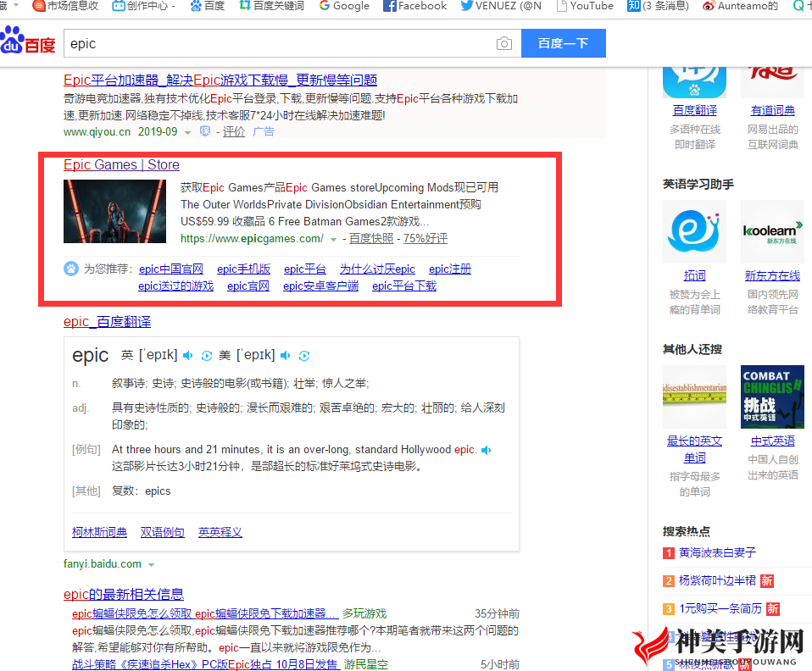
Task: Open the 百度关键词 bookmark
Action: pyautogui.click(x=272, y=6)
